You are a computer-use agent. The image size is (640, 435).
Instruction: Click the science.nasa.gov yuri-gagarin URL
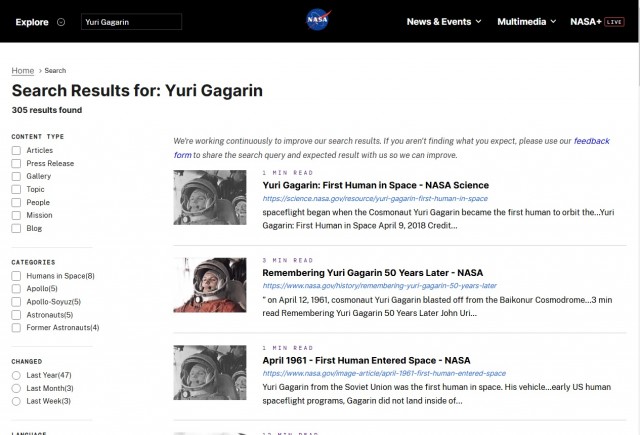coord(375,199)
